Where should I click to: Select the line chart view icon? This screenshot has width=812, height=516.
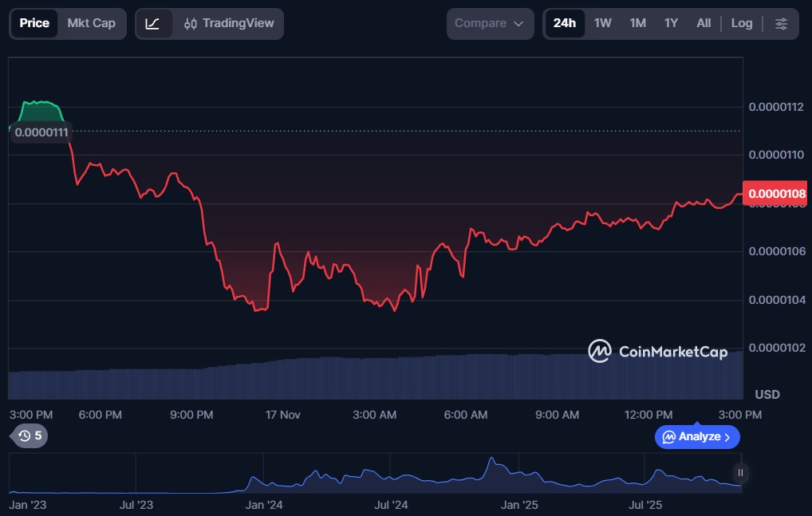pos(153,24)
